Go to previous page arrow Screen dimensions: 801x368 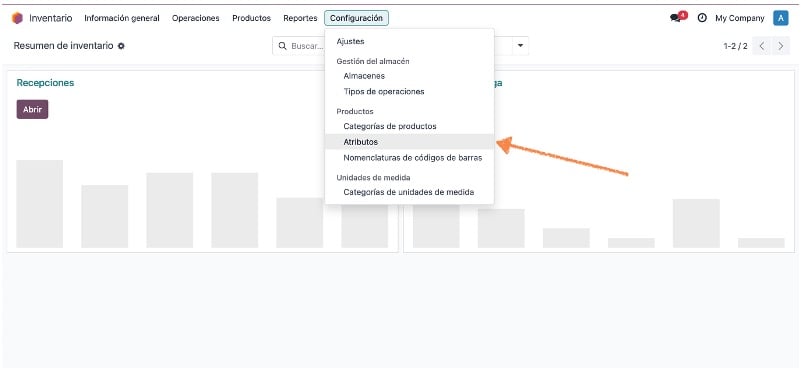762,46
